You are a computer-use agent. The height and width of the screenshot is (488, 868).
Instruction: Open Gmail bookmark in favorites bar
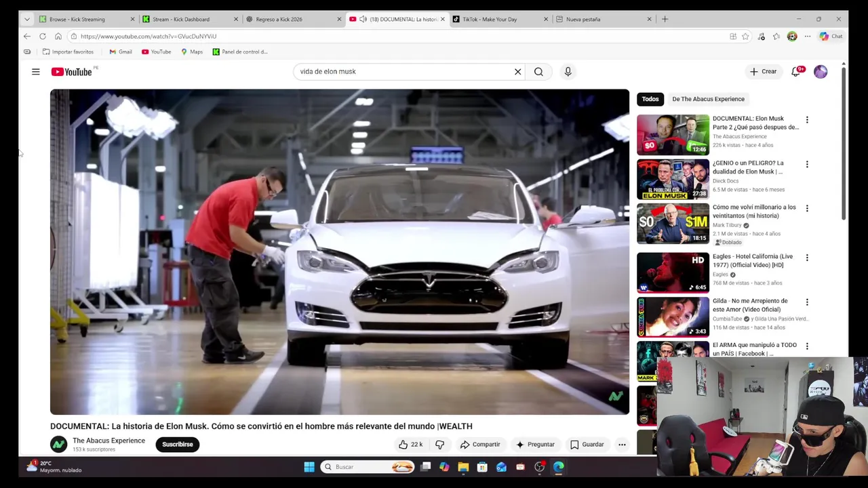coord(120,52)
